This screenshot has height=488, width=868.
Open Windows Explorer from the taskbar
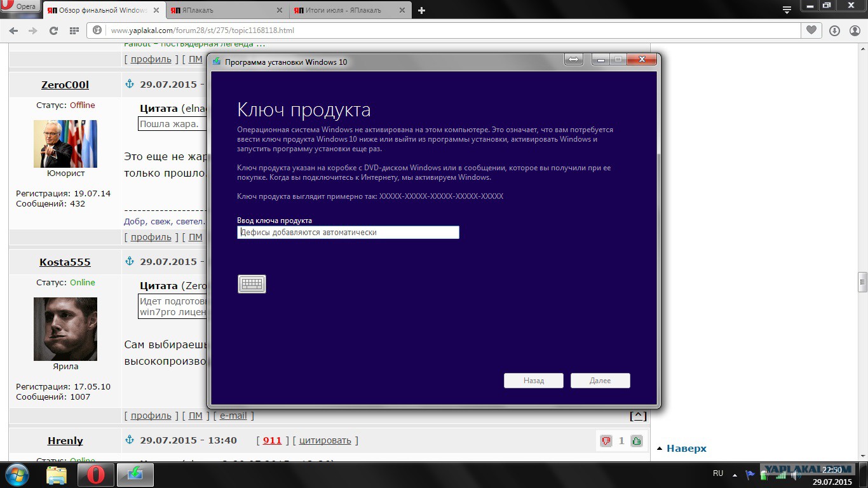click(x=57, y=475)
